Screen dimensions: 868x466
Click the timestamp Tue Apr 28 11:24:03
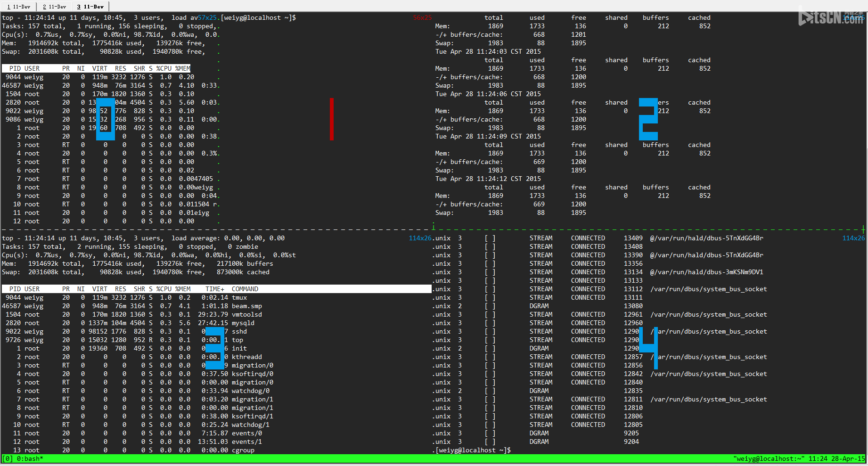point(488,52)
